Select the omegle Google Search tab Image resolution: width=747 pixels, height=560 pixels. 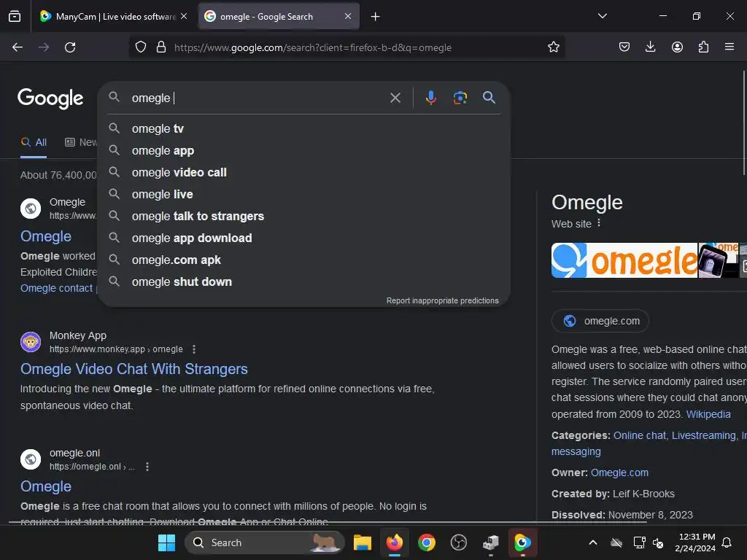[x=279, y=17]
